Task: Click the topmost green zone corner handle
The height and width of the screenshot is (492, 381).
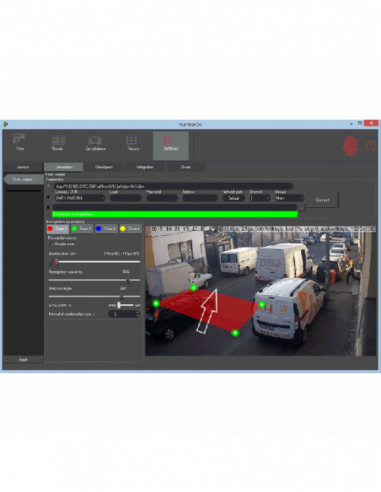Action: pos(194,287)
